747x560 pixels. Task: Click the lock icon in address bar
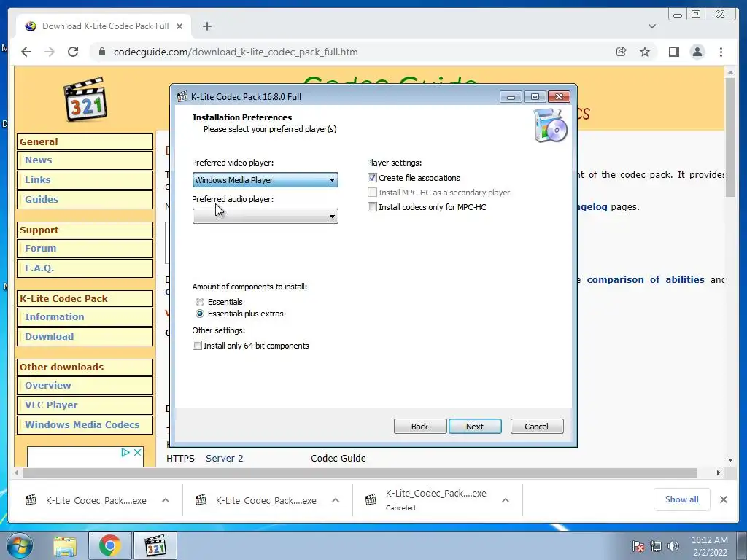101,52
